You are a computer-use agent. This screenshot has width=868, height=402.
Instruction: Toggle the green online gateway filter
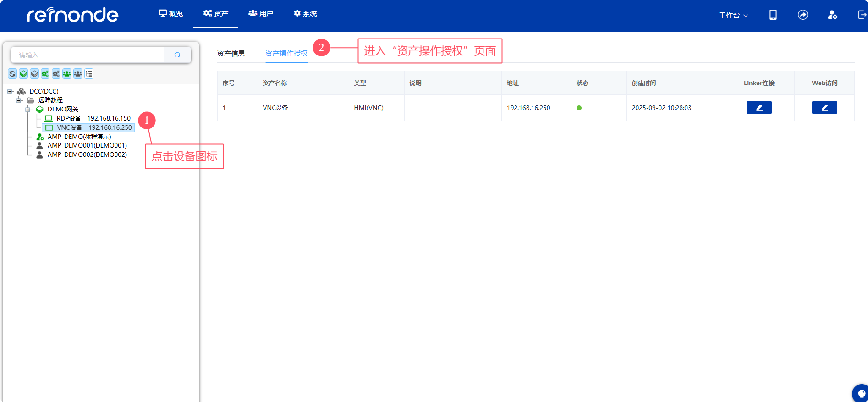pos(23,74)
